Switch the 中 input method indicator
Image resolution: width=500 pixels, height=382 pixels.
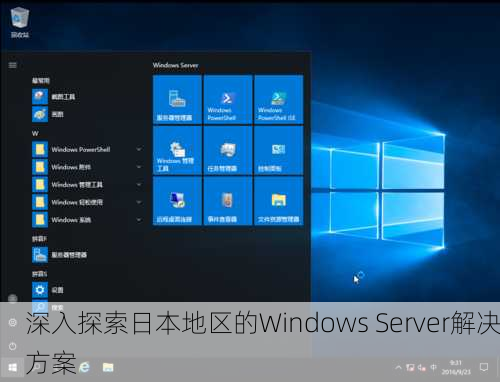(x=433, y=367)
